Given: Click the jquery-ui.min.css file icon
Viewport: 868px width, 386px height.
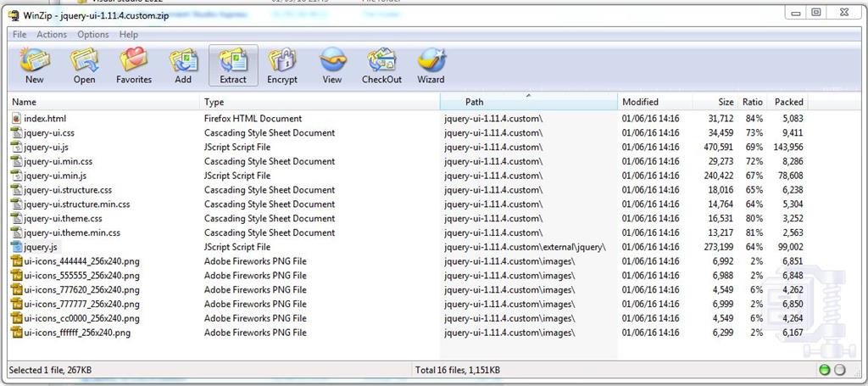Looking at the screenshot, I should coord(16,161).
